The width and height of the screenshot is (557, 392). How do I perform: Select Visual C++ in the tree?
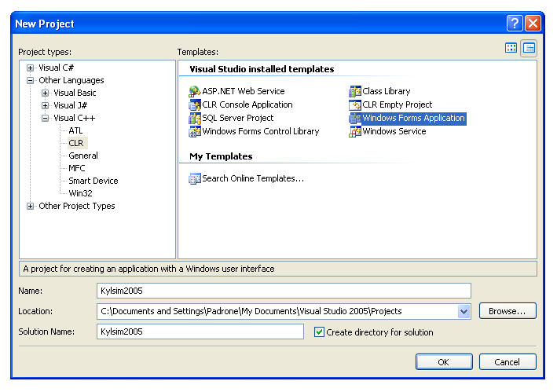[x=75, y=119]
